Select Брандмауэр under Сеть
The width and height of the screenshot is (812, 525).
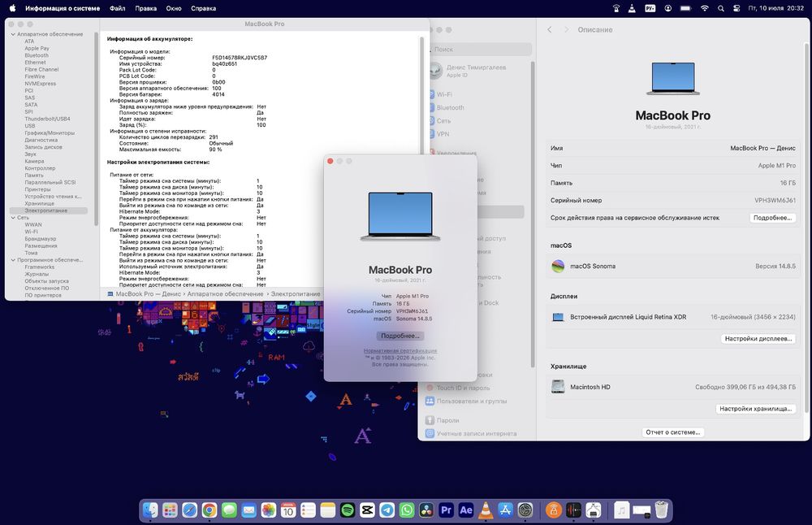(x=41, y=239)
